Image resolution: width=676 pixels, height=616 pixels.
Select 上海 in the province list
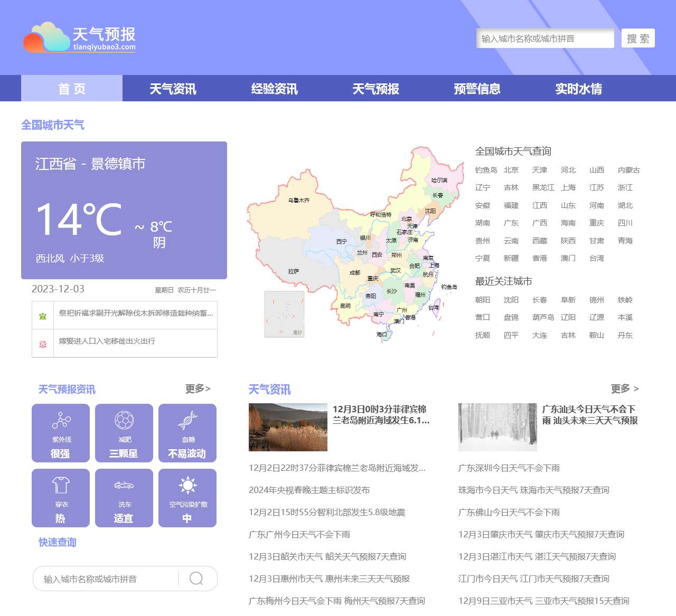tap(568, 187)
